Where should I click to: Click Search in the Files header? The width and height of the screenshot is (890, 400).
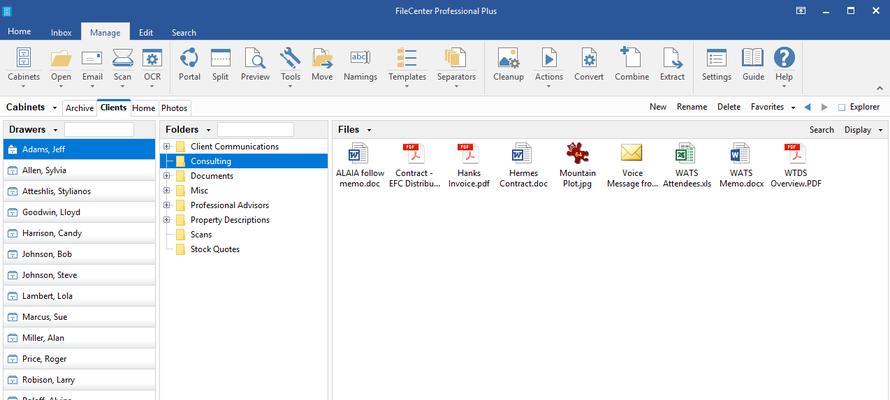821,130
